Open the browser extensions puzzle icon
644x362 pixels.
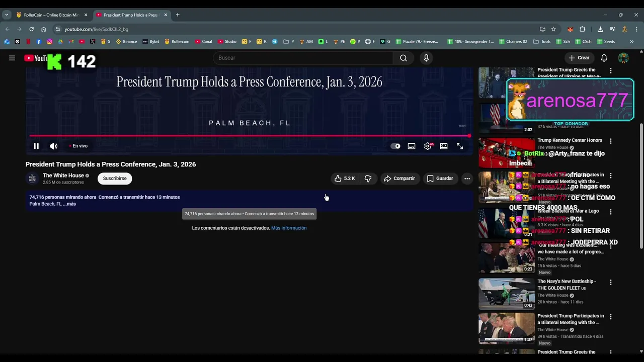tap(583, 29)
